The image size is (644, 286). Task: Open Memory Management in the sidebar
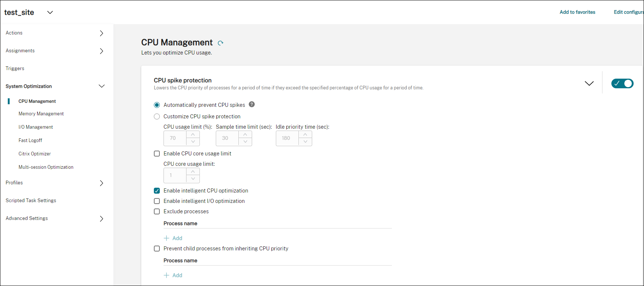click(x=41, y=114)
